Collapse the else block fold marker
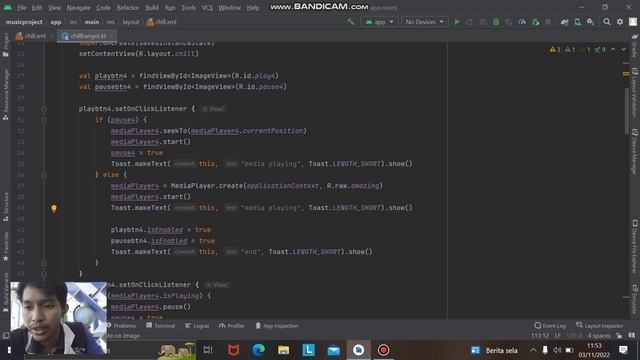This screenshot has width=640, height=360. pyautogui.click(x=44, y=175)
